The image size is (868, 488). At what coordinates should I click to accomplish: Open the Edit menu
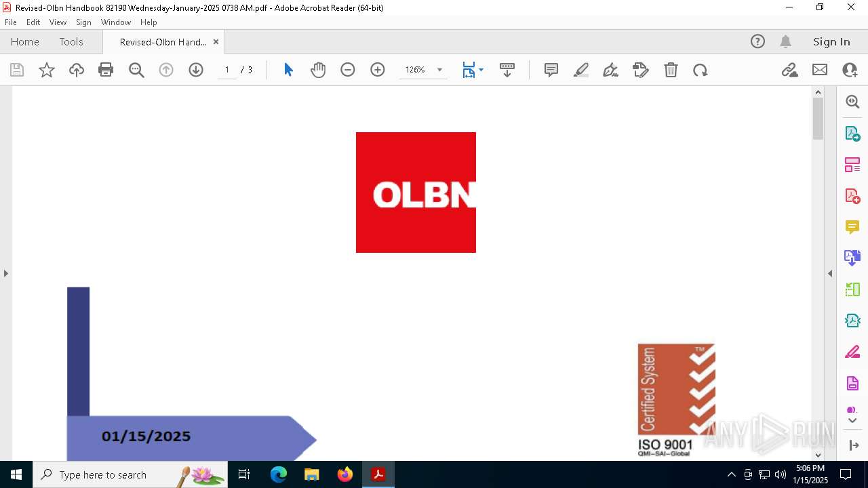click(33, 22)
